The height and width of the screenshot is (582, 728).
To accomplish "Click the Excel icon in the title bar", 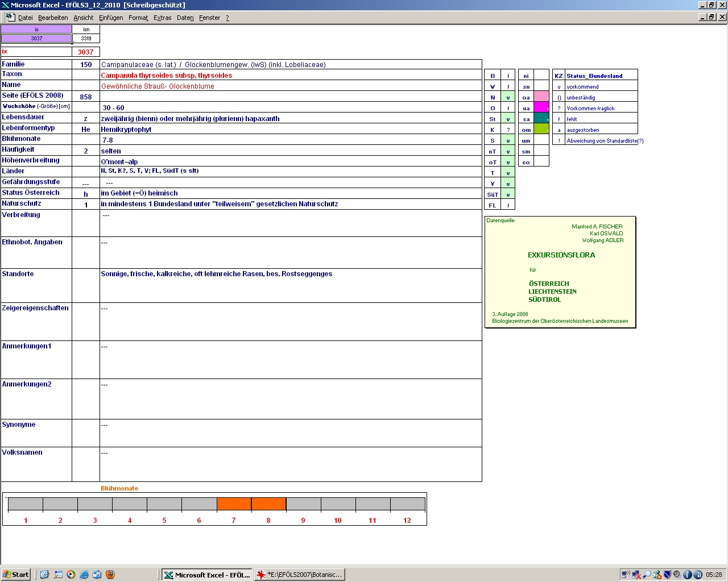I will pyautogui.click(x=6, y=5).
